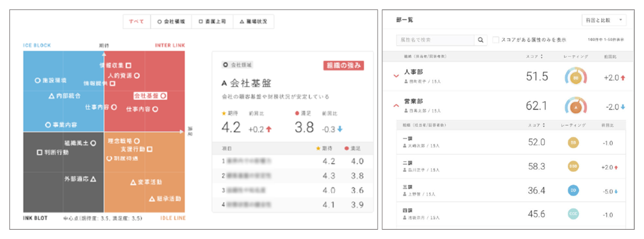Enable スコアがある属性のみを表示 checkbox
The height and width of the screenshot is (239, 644).
(495, 40)
